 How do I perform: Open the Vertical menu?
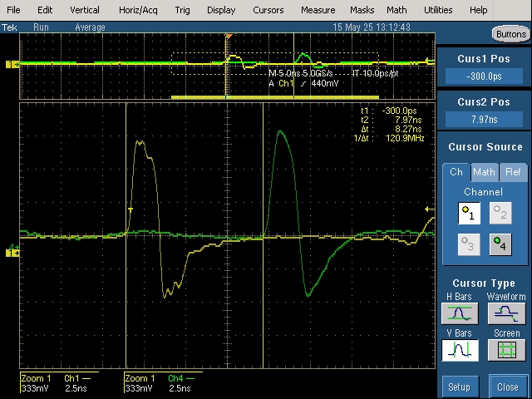click(x=85, y=10)
